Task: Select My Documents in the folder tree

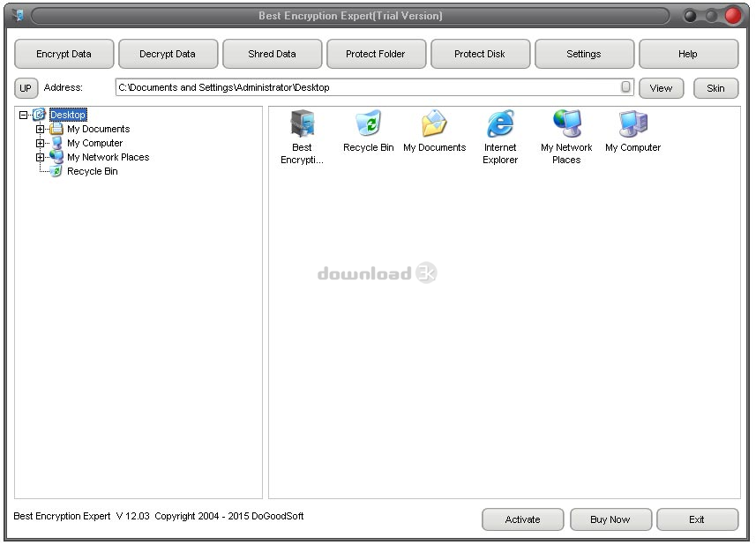Action: [98, 129]
